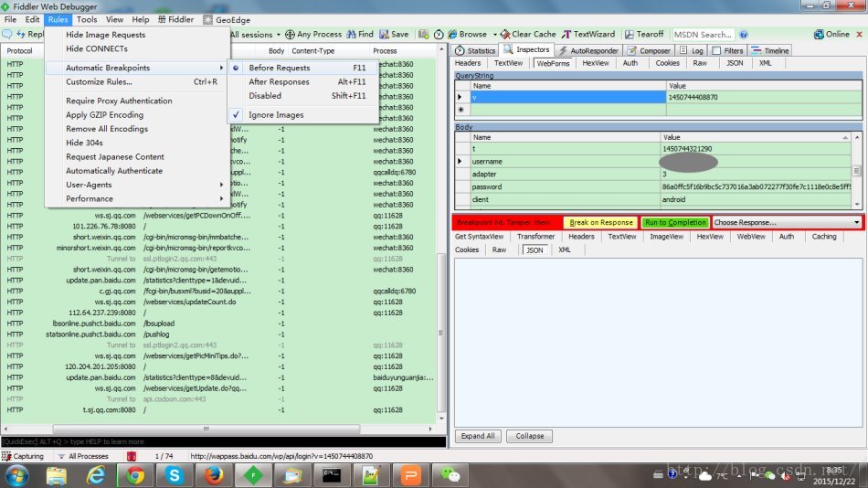
Task: Click the Save sessions icon
Action: [x=384, y=35]
